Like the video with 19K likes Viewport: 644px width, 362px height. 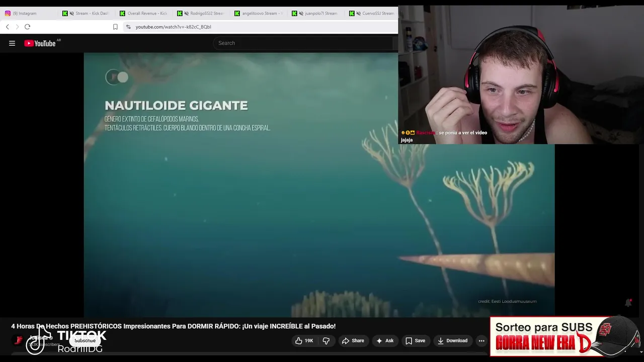point(304,341)
